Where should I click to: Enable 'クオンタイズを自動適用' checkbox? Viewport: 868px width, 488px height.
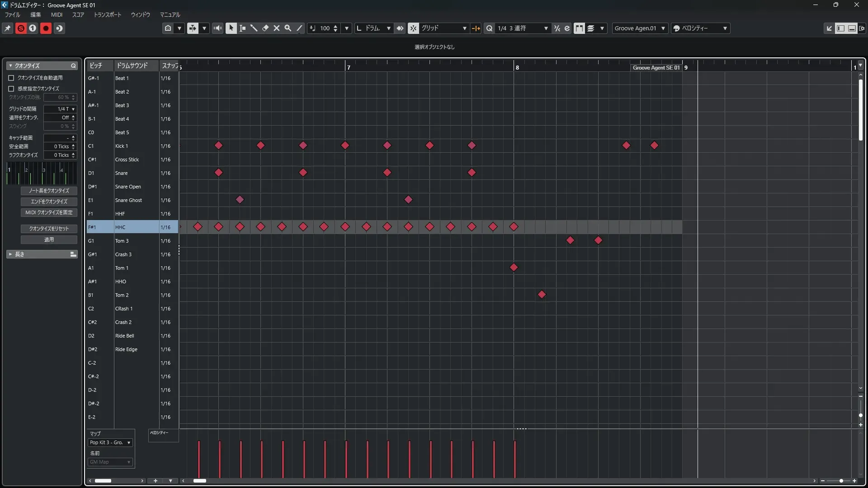click(x=11, y=78)
